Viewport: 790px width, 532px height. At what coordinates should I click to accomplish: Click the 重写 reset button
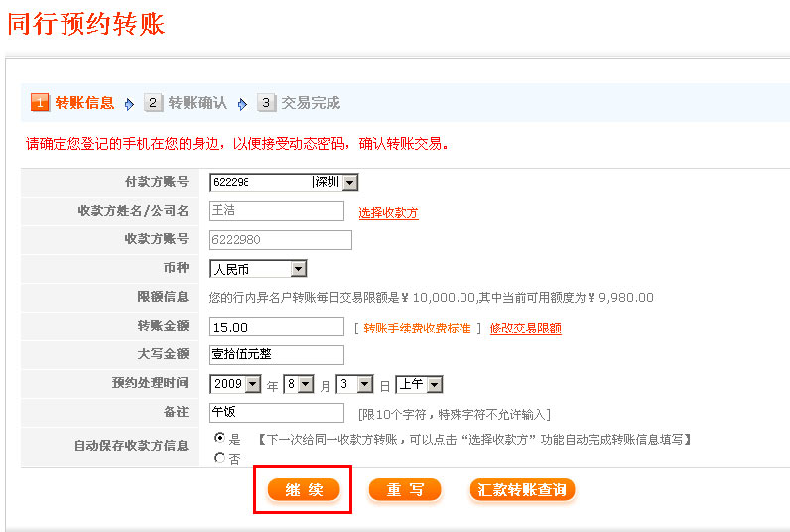click(405, 490)
